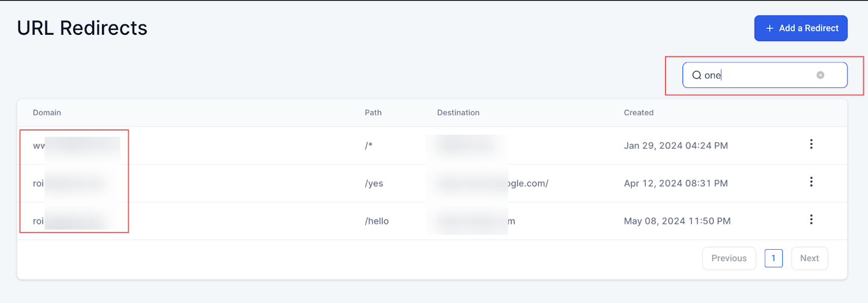Click the Domain column header
The width and height of the screenshot is (868, 303).
[47, 113]
